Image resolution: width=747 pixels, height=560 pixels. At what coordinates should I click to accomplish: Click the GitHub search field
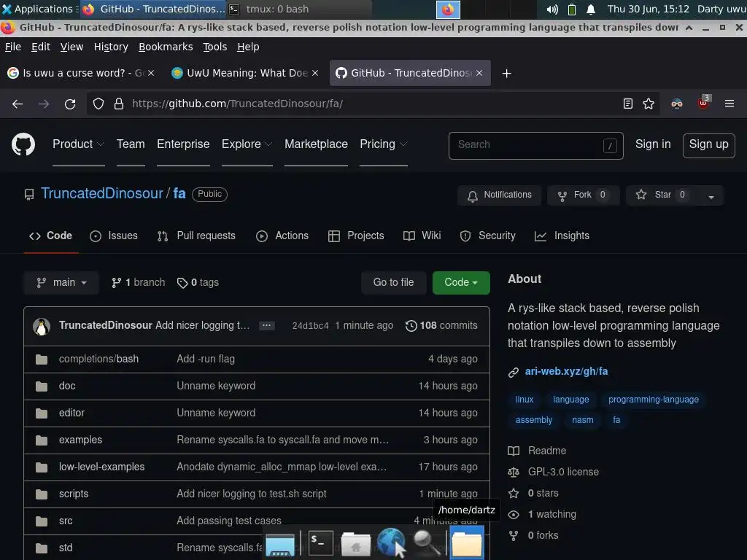click(x=536, y=145)
